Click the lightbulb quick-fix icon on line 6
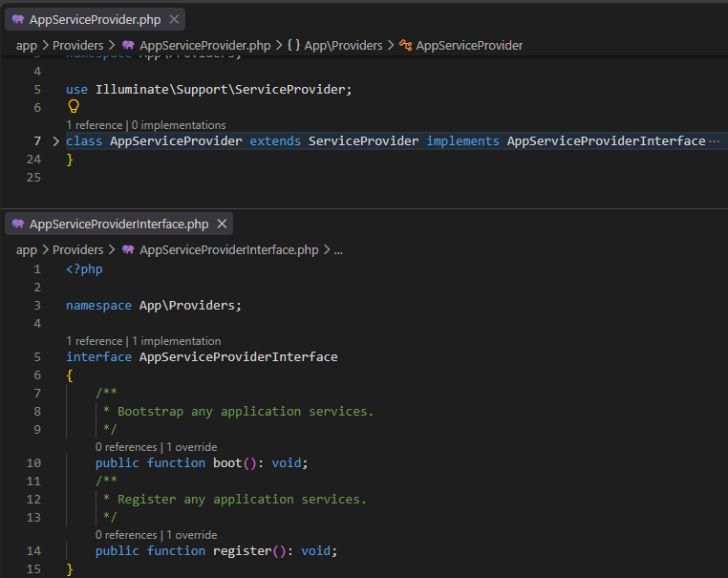The width and height of the screenshot is (728, 578). [x=74, y=106]
